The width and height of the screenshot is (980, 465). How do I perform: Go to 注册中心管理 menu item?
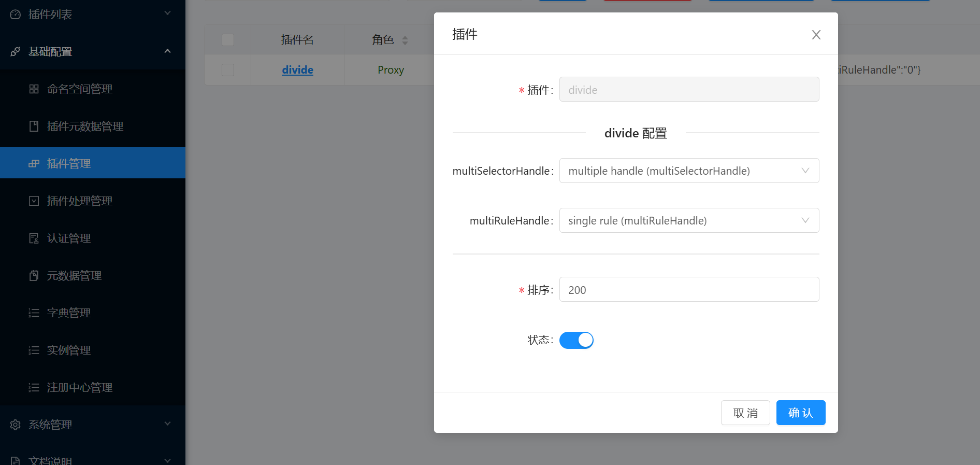click(80, 388)
